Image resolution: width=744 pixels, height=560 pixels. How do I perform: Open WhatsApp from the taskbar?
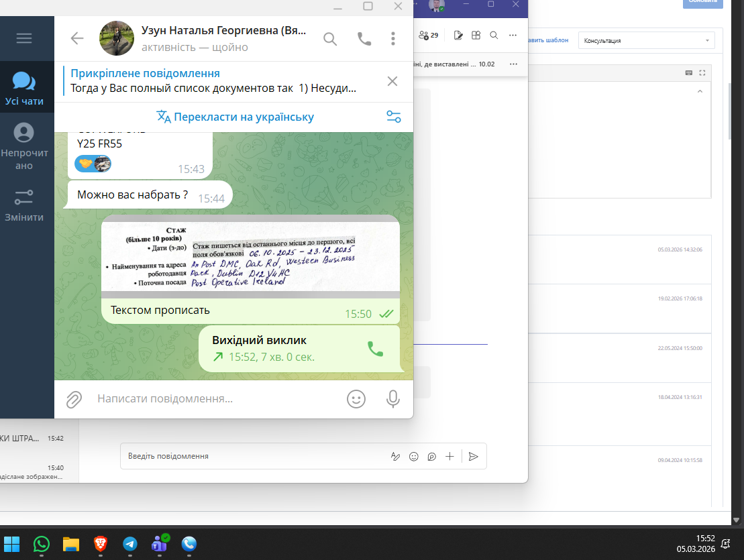[x=42, y=545]
